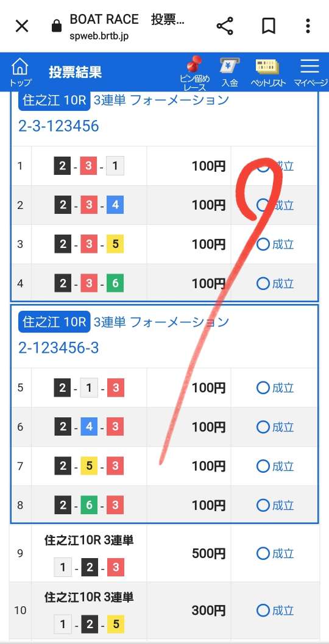Click the lock icon beside spweb.brtb.jp
The height and width of the screenshot is (644, 329).
point(56,27)
